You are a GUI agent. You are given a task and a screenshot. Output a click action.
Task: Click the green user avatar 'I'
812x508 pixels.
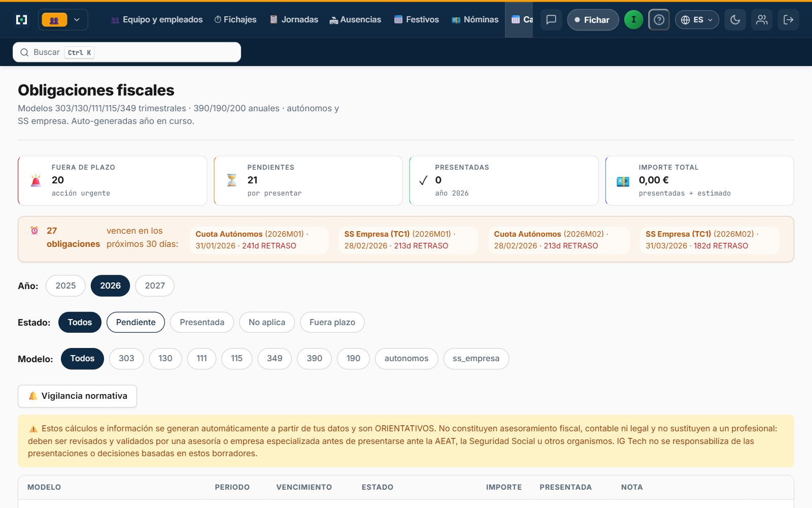click(x=633, y=20)
